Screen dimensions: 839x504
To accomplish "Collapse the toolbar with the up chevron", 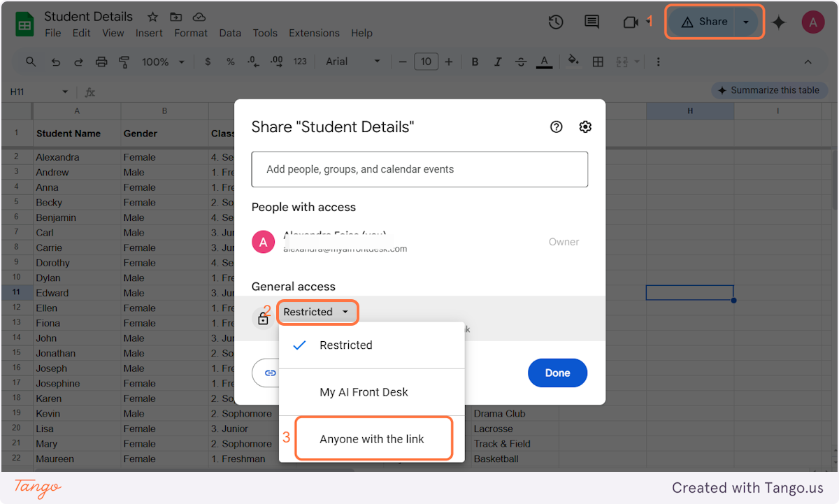I will pyautogui.click(x=808, y=62).
